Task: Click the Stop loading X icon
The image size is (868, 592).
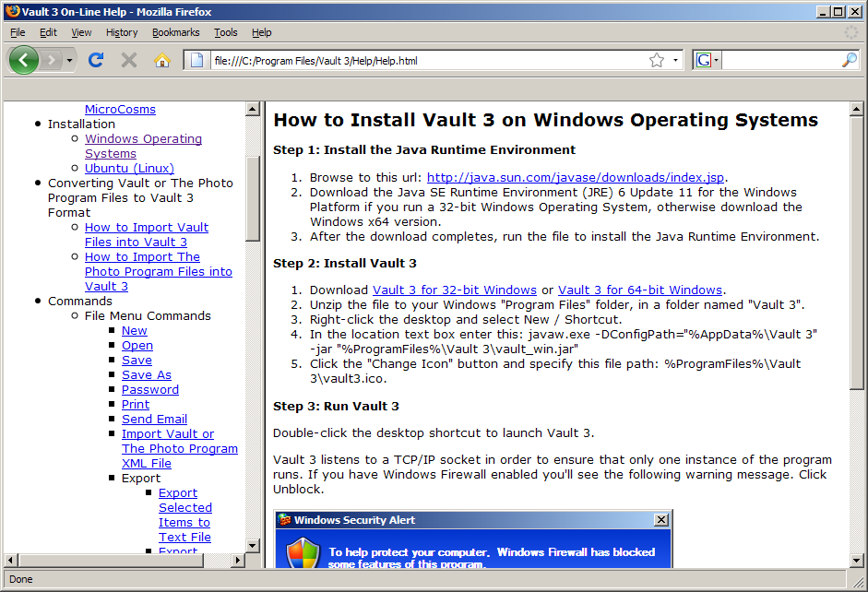Action: (129, 60)
